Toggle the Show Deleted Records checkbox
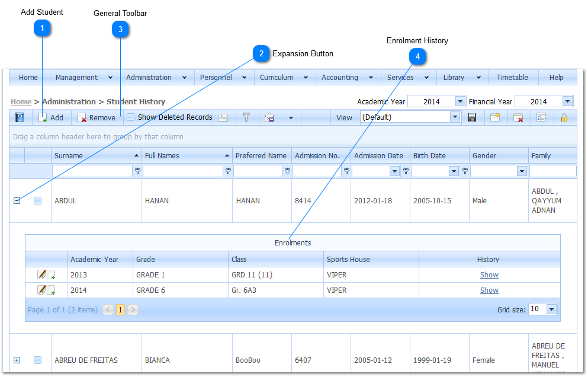The height and width of the screenshot is (377, 588). pos(131,117)
